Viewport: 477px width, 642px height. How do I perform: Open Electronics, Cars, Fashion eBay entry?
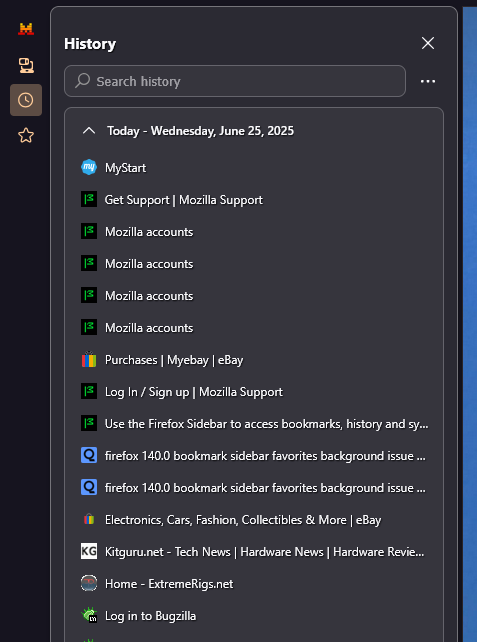pos(254,520)
